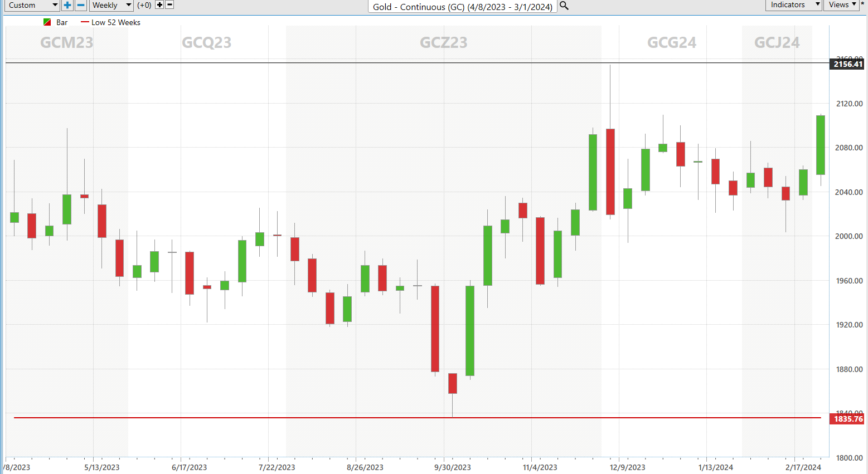The width and height of the screenshot is (868, 474).
Task: Click the Gold - Continuous (GC) symbol field
Action: click(x=462, y=7)
